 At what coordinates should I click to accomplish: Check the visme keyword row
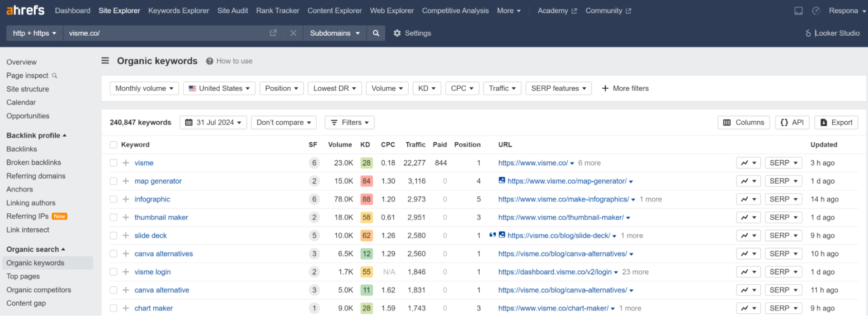(x=113, y=163)
